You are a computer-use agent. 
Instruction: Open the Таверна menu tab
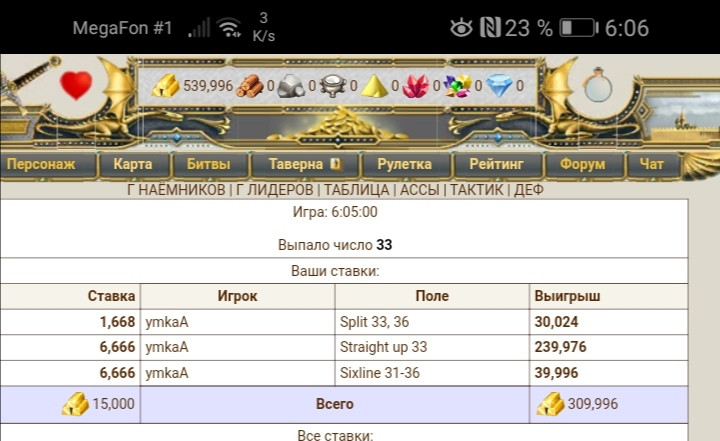(x=304, y=164)
